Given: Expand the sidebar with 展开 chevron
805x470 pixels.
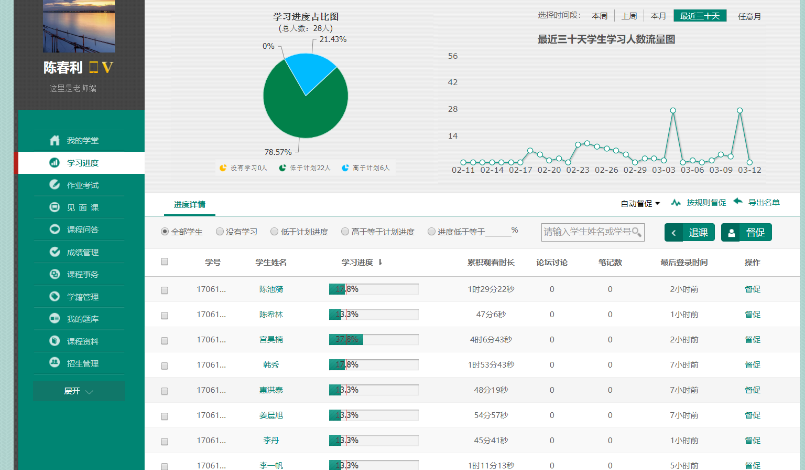Looking at the screenshot, I should [x=89, y=391].
